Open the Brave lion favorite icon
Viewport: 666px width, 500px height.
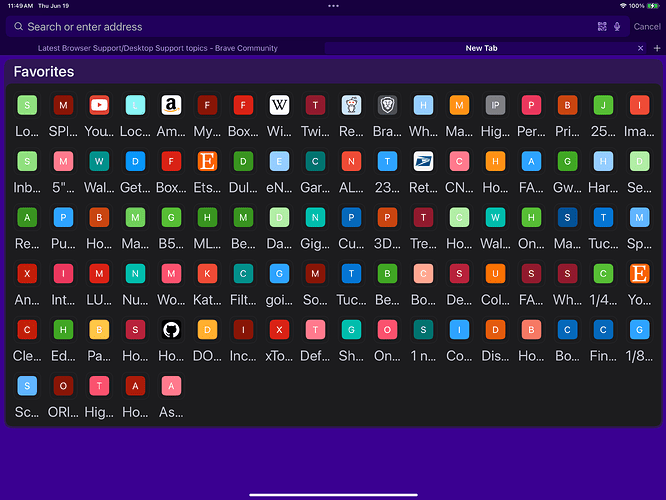point(387,105)
